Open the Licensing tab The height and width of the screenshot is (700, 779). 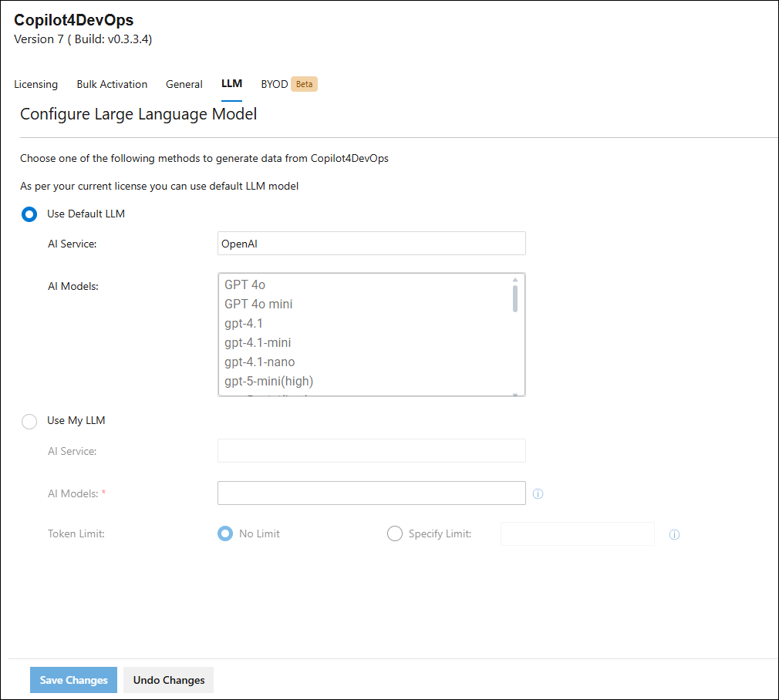(x=35, y=84)
